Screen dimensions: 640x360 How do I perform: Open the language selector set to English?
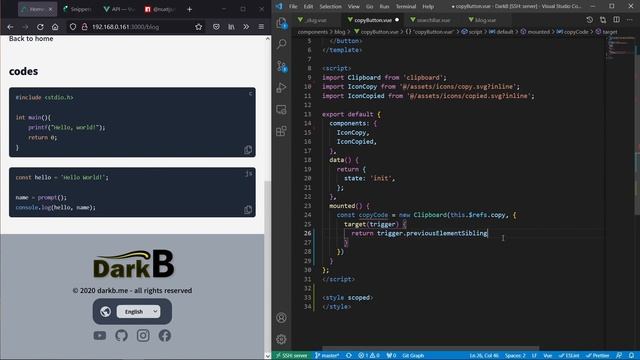tap(138, 311)
